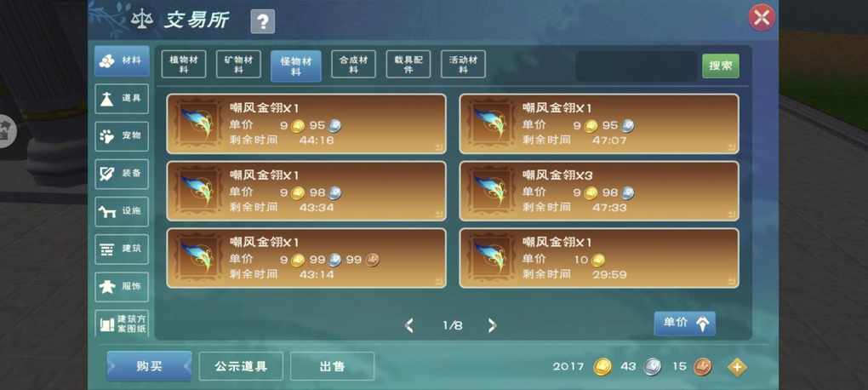
Task: Switch to the 活动材料 tab
Action: coord(463,64)
